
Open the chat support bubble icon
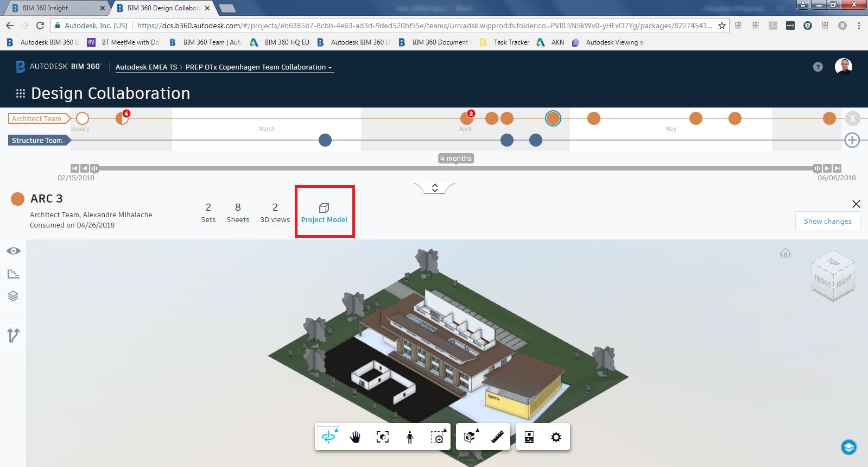tap(848, 447)
